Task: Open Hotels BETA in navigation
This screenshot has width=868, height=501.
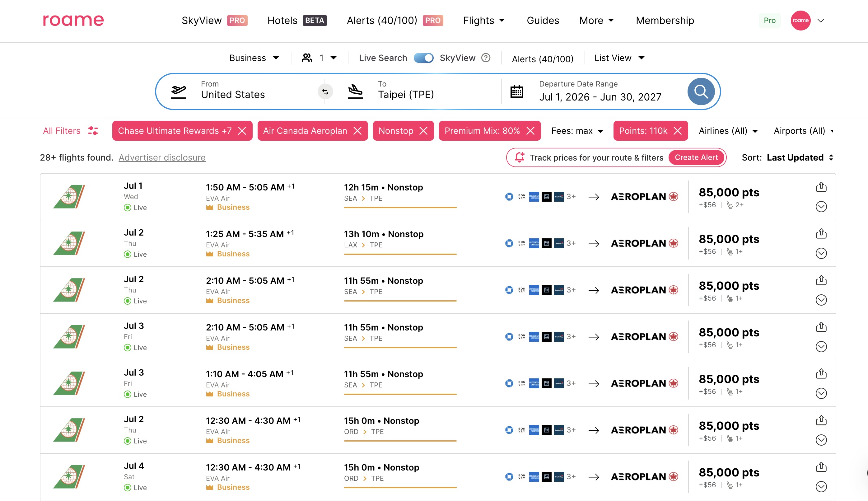Action: pos(297,20)
